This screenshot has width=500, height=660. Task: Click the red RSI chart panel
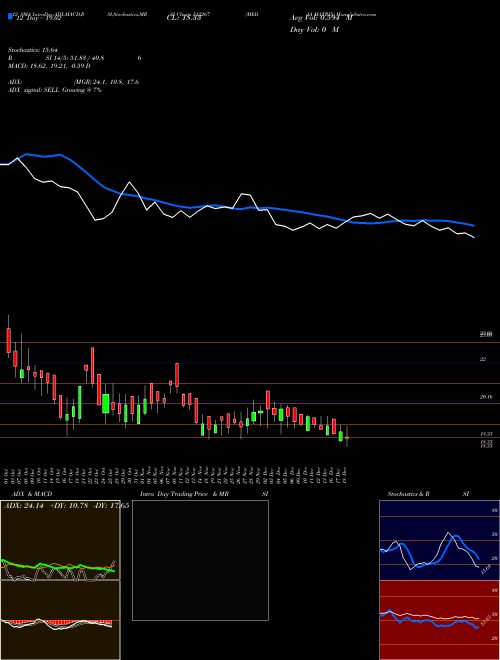point(439,620)
